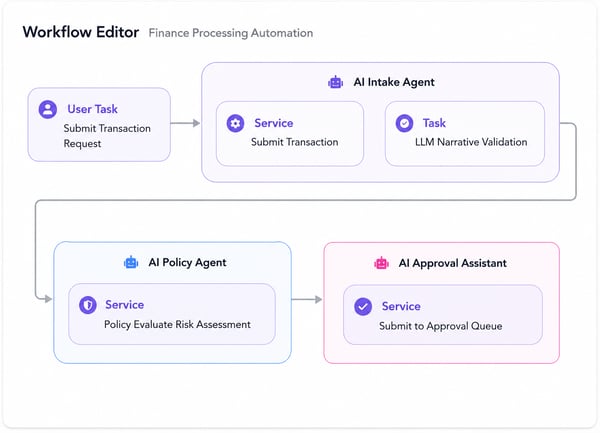The image size is (600, 433).
Task: Click the blue AI Policy Agent robot icon
Action: coord(131,262)
